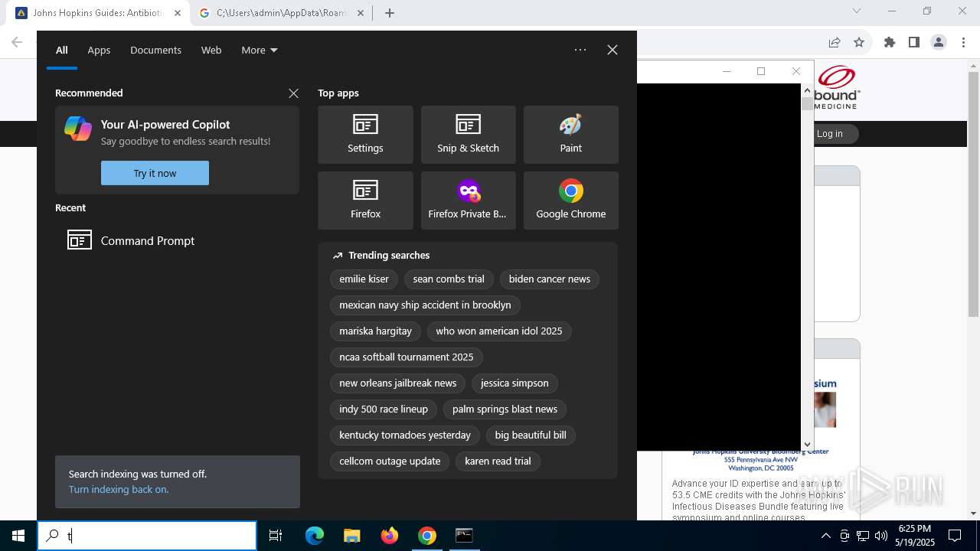
Task: Click Log in on the webpage
Action: click(x=829, y=134)
